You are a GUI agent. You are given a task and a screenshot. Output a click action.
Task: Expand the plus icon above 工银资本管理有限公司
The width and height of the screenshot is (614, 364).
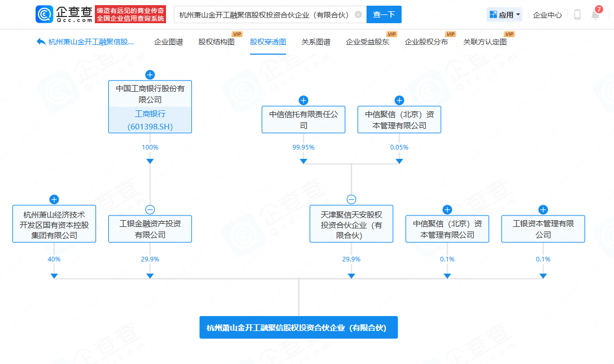click(x=543, y=210)
